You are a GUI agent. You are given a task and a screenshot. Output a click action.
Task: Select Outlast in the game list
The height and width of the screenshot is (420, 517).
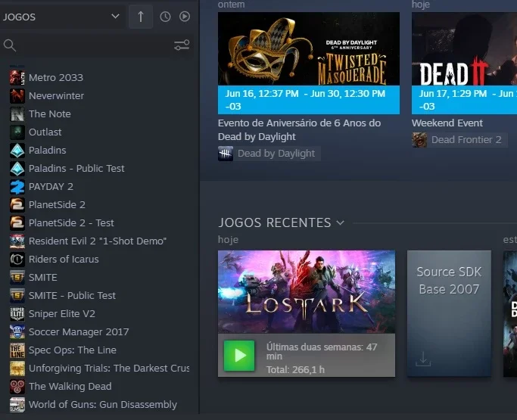pos(45,132)
